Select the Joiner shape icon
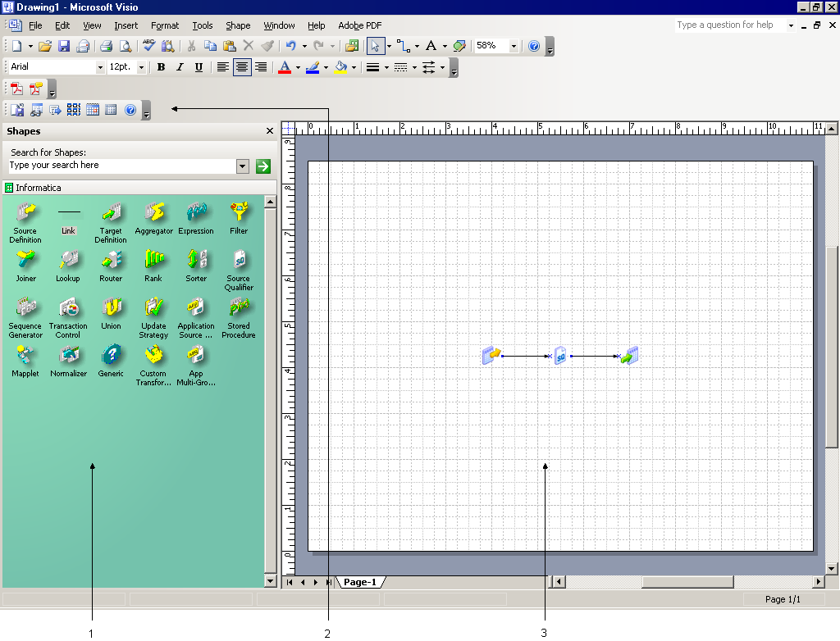The image size is (840, 641). [25, 261]
